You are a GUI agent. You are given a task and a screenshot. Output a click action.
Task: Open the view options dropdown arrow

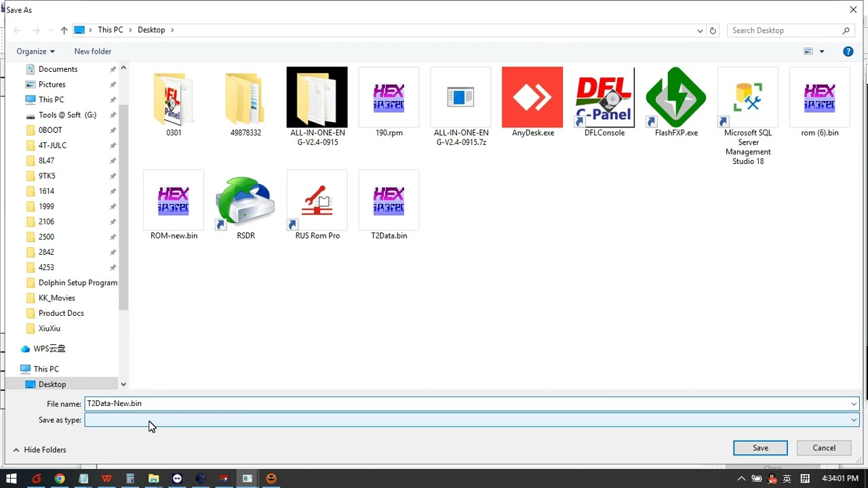822,52
